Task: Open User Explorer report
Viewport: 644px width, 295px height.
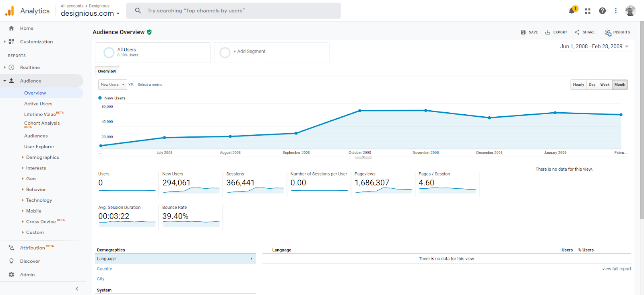Action: 39,147
